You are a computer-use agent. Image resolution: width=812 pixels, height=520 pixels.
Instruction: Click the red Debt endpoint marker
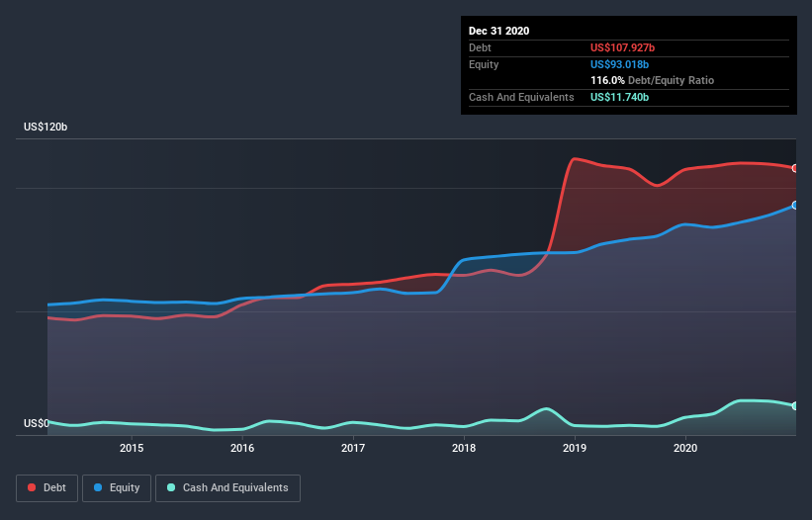pyautogui.click(x=795, y=168)
